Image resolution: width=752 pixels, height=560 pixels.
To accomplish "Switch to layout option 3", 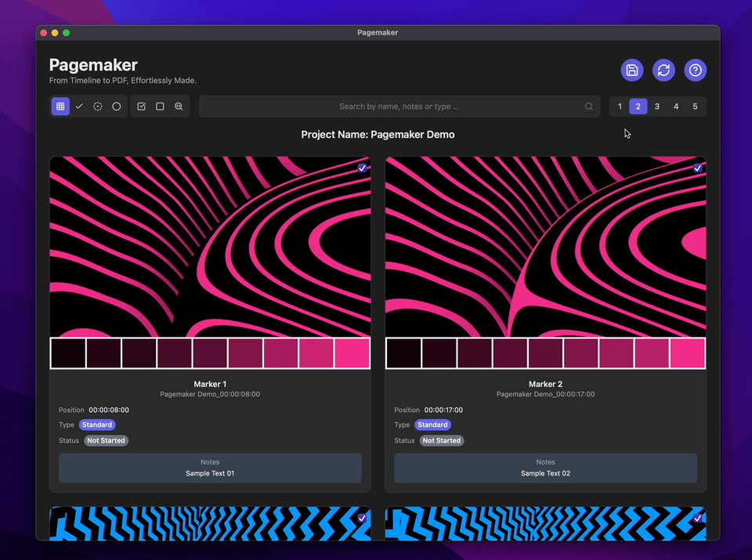I will [x=657, y=107].
